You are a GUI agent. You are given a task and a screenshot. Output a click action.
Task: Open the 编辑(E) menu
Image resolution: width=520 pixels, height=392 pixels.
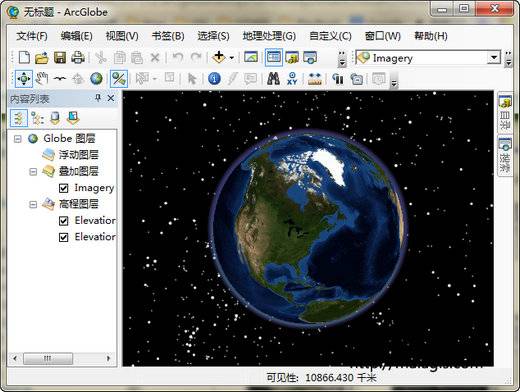pyautogui.click(x=77, y=36)
